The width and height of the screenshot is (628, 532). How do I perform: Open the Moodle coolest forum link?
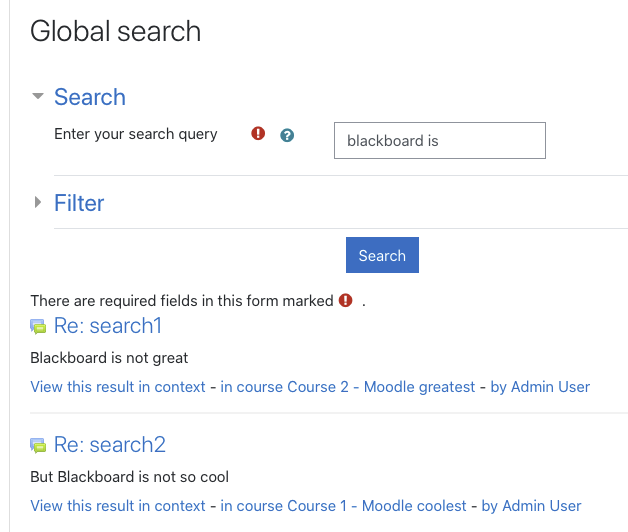(x=414, y=506)
